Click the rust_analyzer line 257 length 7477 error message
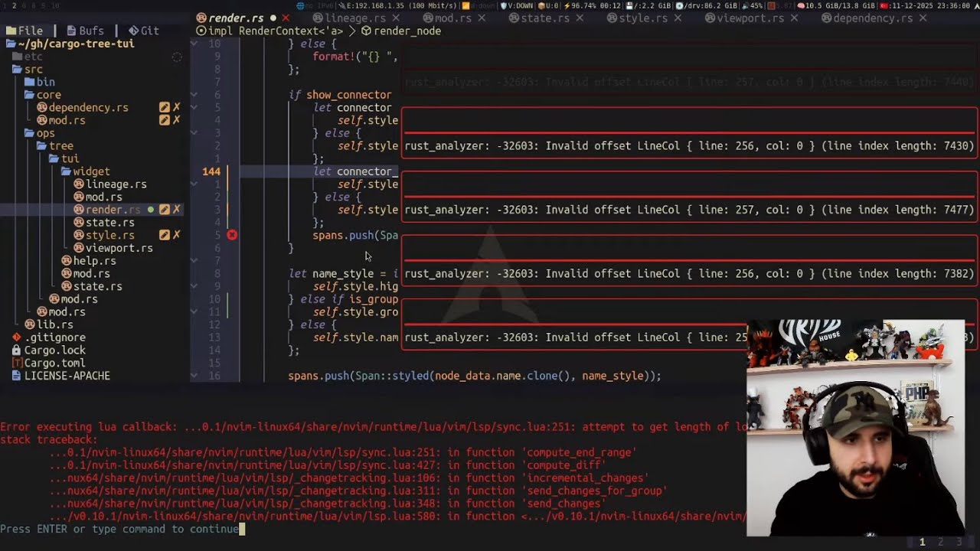The height and width of the screenshot is (551, 980). click(689, 210)
